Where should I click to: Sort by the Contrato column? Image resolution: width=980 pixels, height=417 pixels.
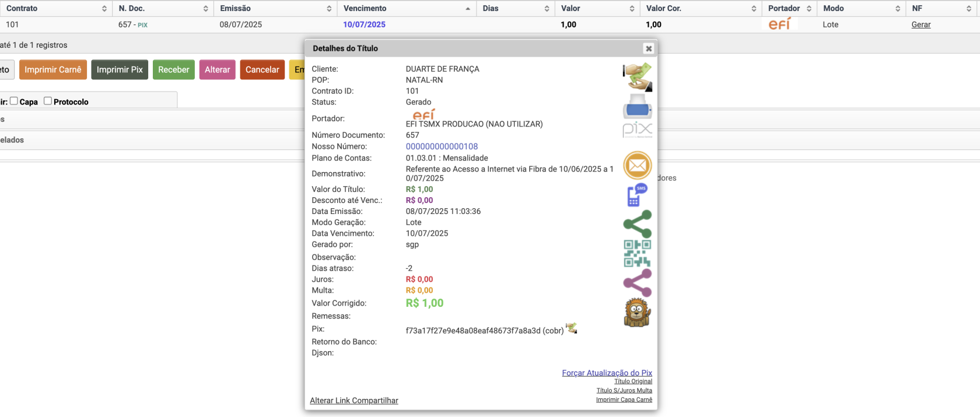[22, 8]
